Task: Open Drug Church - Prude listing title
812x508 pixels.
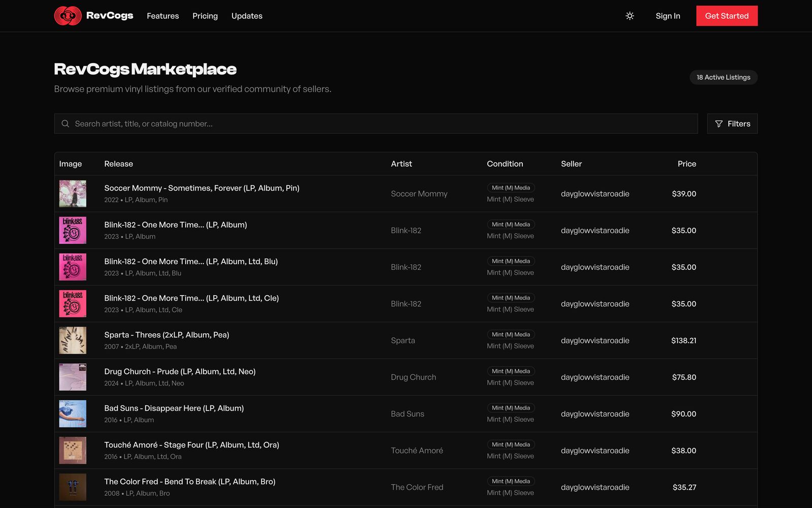Action: coord(180,371)
